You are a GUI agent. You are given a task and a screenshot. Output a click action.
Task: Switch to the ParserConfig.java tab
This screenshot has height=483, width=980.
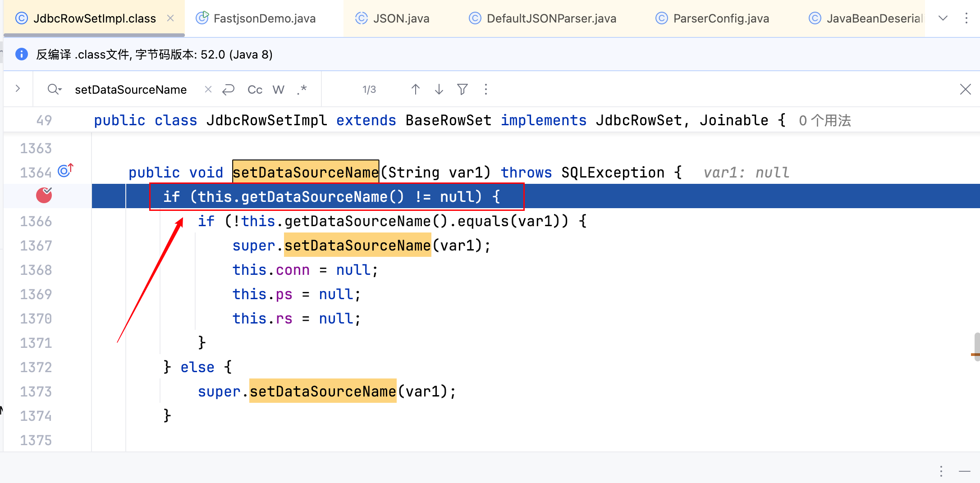click(720, 18)
